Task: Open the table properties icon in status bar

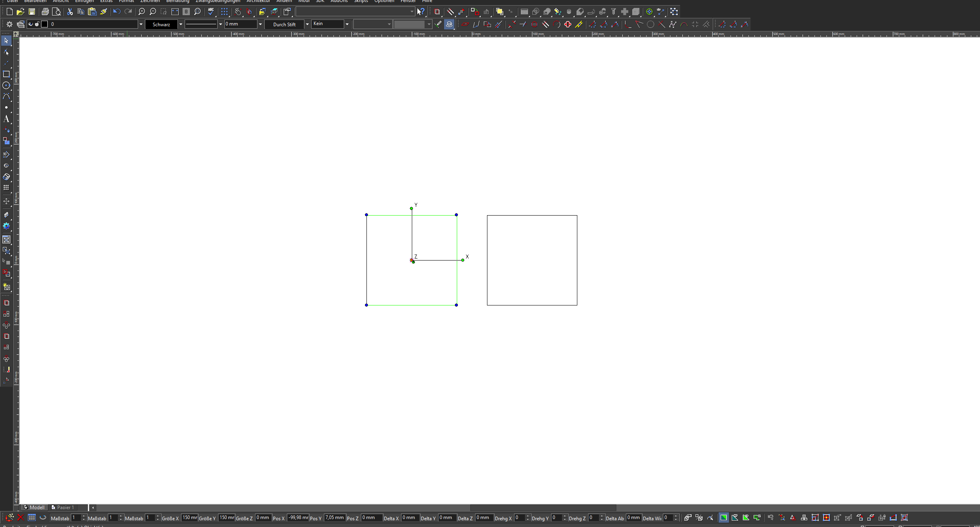Action: click(x=32, y=517)
